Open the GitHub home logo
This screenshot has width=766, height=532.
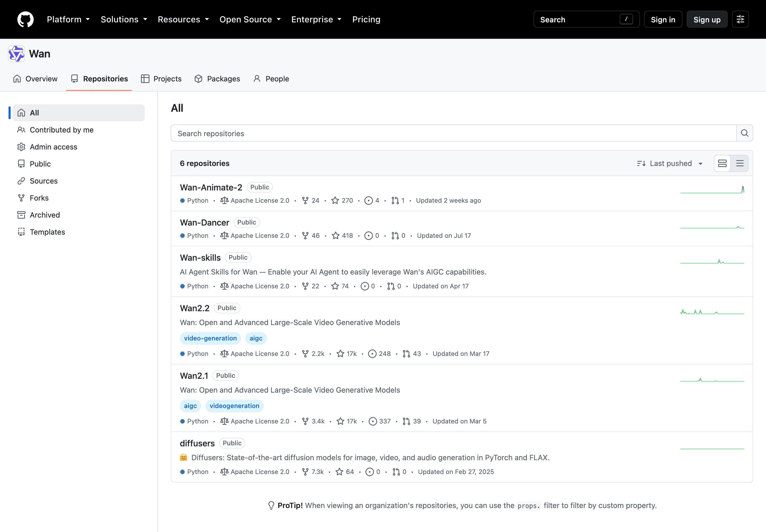[25, 19]
